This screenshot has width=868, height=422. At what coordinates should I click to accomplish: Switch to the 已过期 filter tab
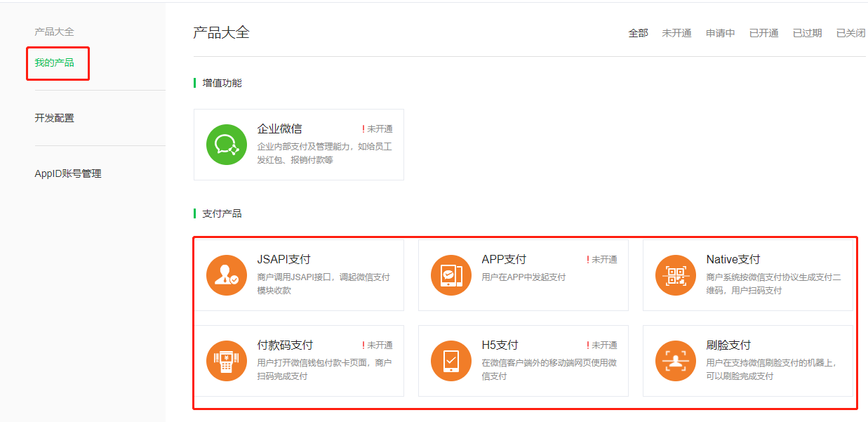click(x=808, y=33)
